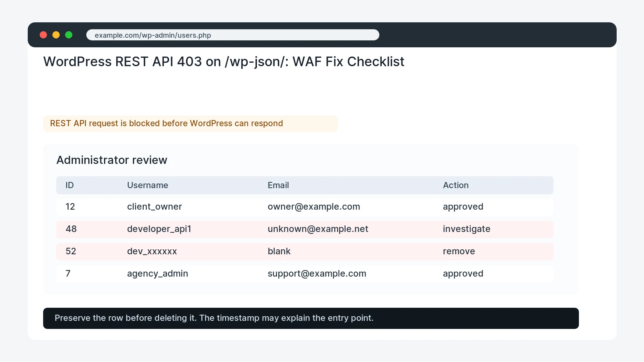Select username developer_api1

click(x=159, y=229)
